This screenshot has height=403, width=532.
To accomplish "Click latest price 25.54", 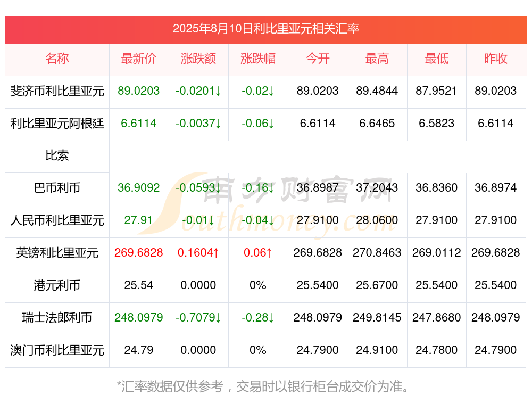I will coord(139,285).
